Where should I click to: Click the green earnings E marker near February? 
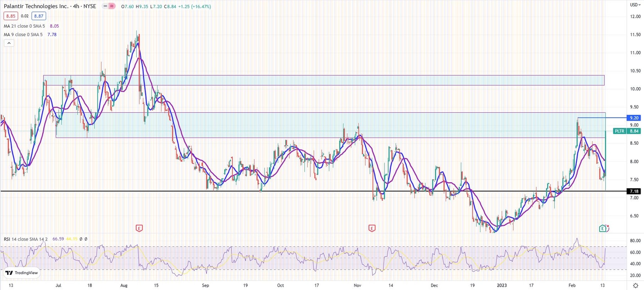coord(602,228)
